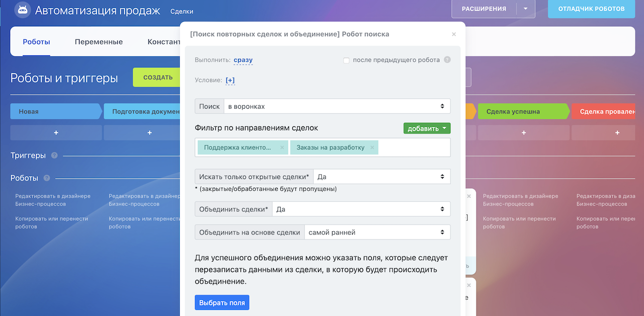The height and width of the screenshot is (316, 644).
Task: Open the arrow menu next to Расширения
Action: click(x=526, y=9)
